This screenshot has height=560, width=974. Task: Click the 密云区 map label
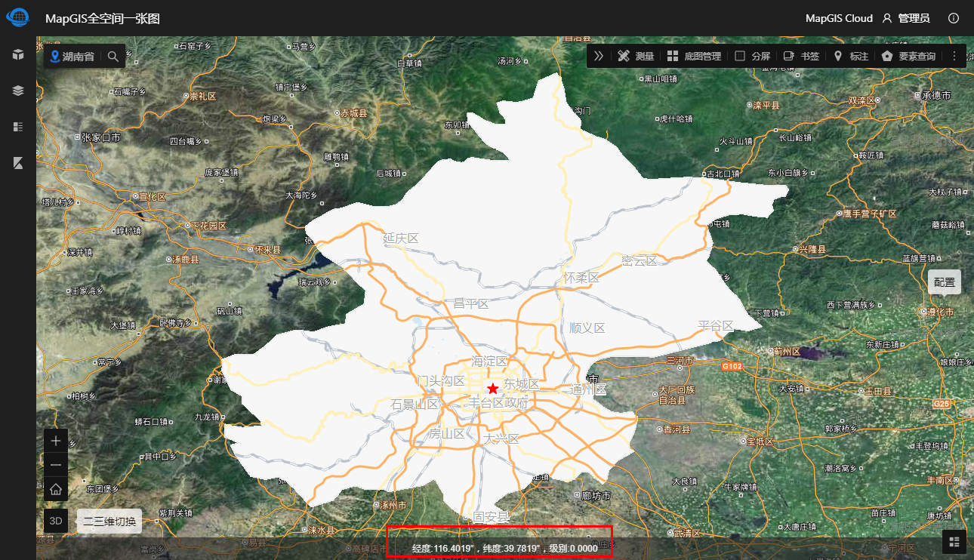[x=640, y=260]
